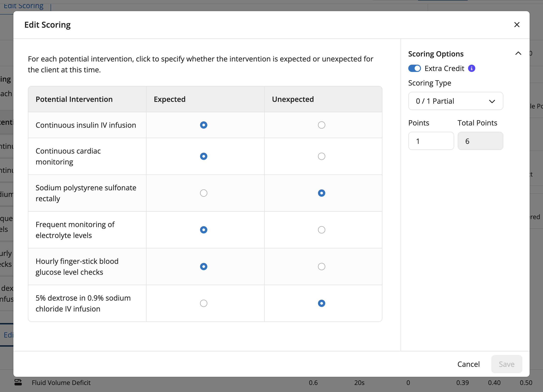Mark Continuous insulin IV infusion as Unexpected
Viewport: 543px width, 392px height.
pyautogui.click(x=322, y=125)
